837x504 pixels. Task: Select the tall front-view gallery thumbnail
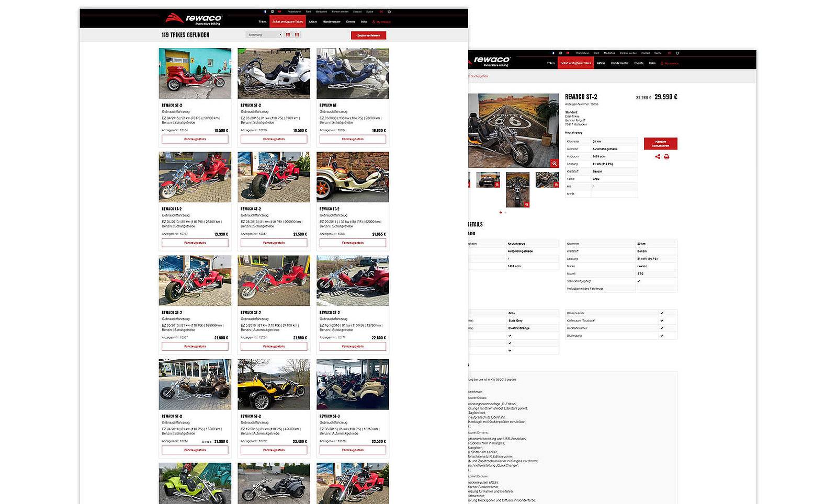tap(518, 190)
